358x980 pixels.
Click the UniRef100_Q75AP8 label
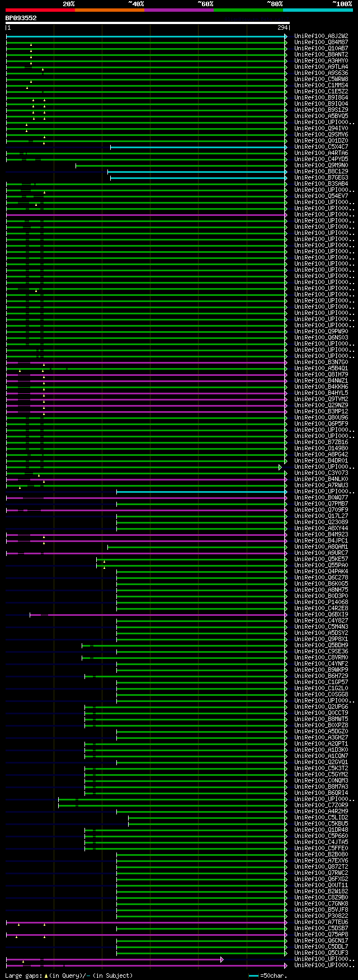pos(321,935)
